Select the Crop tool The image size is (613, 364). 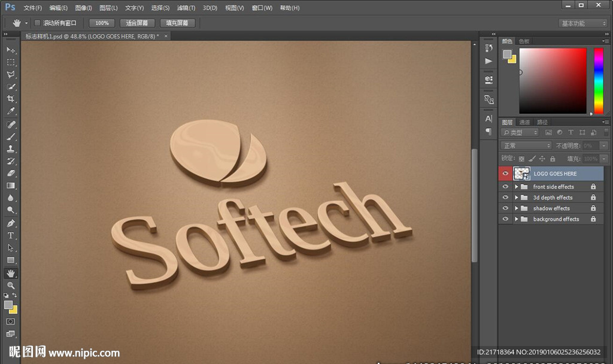click(x=11, y=99)
